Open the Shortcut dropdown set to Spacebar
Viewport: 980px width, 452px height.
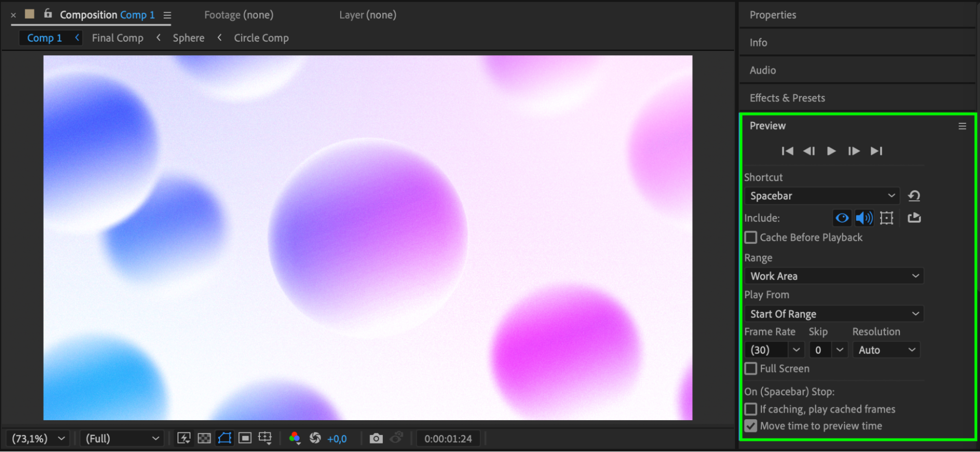click(x=822, y=196)
